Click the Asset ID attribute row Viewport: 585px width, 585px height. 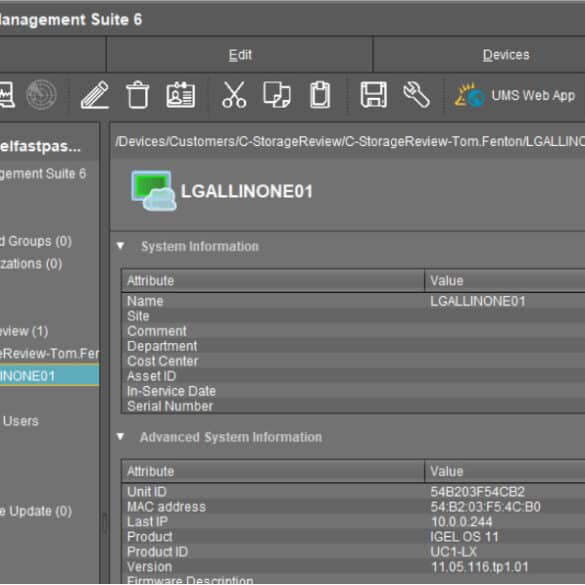[x=353, y=376]
